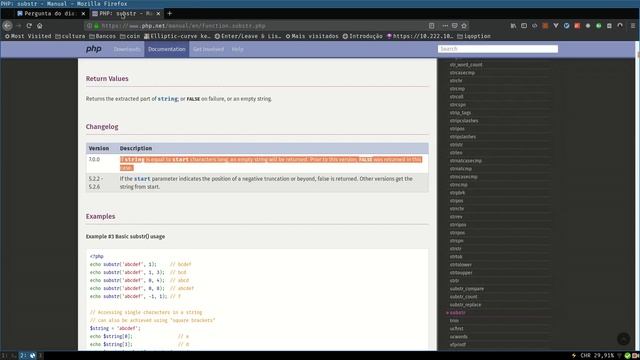
Task: Click the scroll-to-top round button
Action: tap(623, 338)
